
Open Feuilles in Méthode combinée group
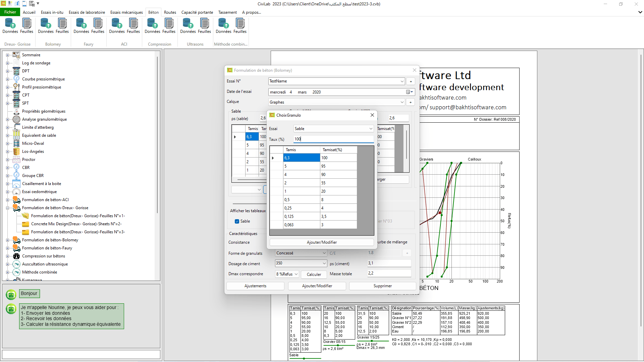(x=240, y=26)
